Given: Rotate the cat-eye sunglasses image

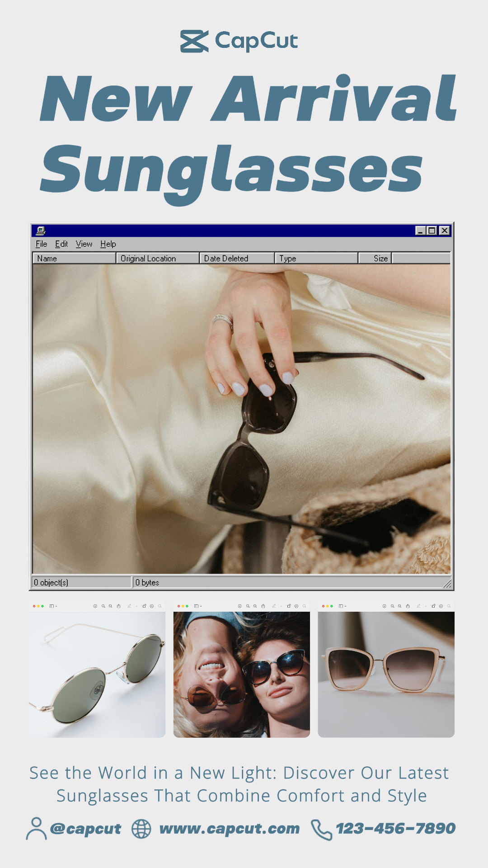Looking at the screenshot, I should click(433, 606).
